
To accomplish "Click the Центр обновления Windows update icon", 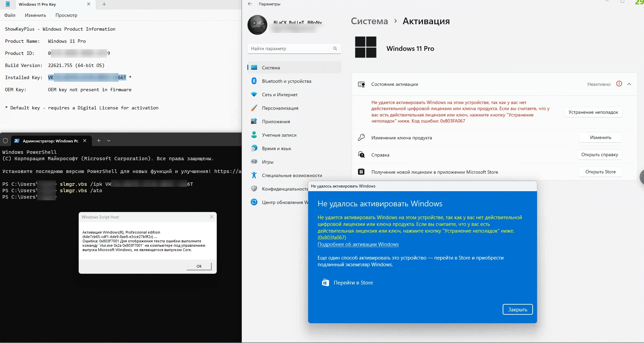I will pos(254,202).
